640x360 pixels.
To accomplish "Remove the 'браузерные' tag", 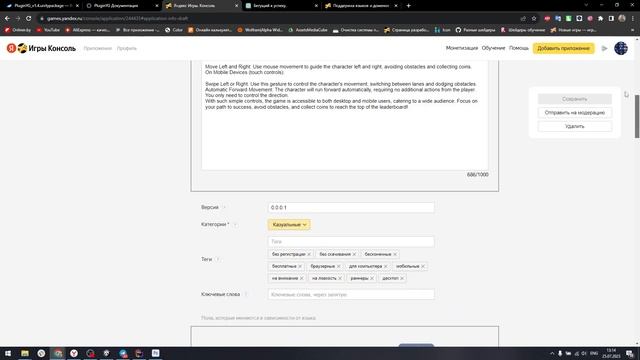I will click(338, 266).
